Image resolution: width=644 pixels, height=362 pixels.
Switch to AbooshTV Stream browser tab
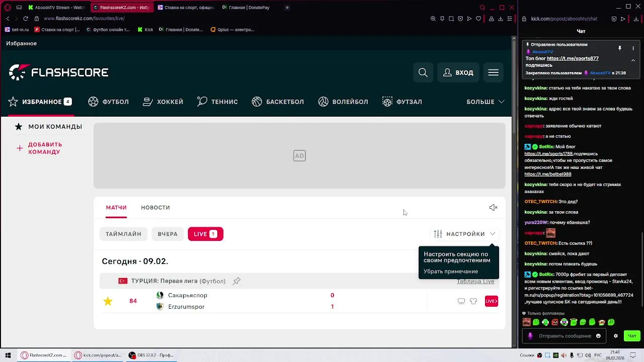(x=56, y=8)
